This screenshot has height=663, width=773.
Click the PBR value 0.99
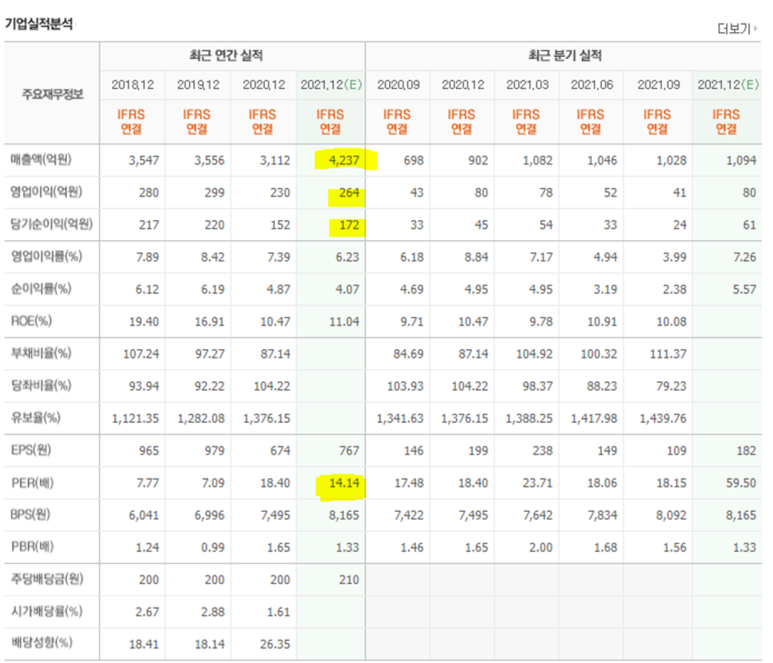click(x=212, y=547)
